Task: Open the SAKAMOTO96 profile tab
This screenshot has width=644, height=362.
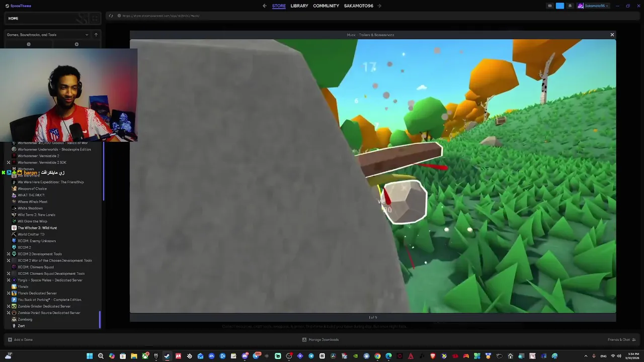Action: click(x=359, y=6)
